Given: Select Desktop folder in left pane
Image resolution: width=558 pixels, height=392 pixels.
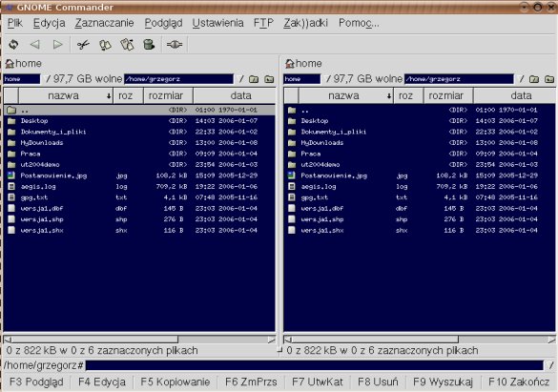Looking at the screenshot, I should 139,121.
